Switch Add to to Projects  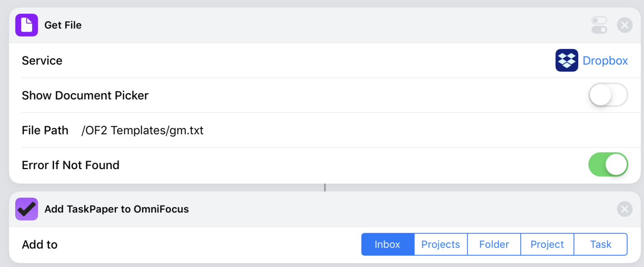tap(440, 244)
